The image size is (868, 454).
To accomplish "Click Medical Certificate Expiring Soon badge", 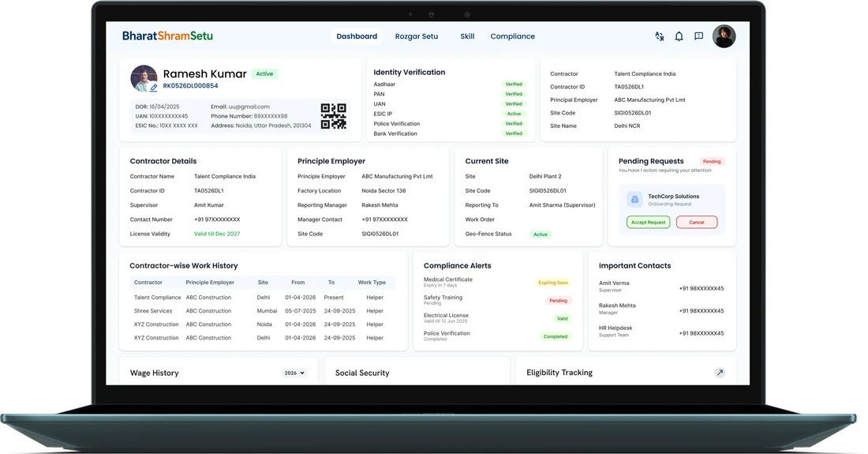I will coord(553,283).
